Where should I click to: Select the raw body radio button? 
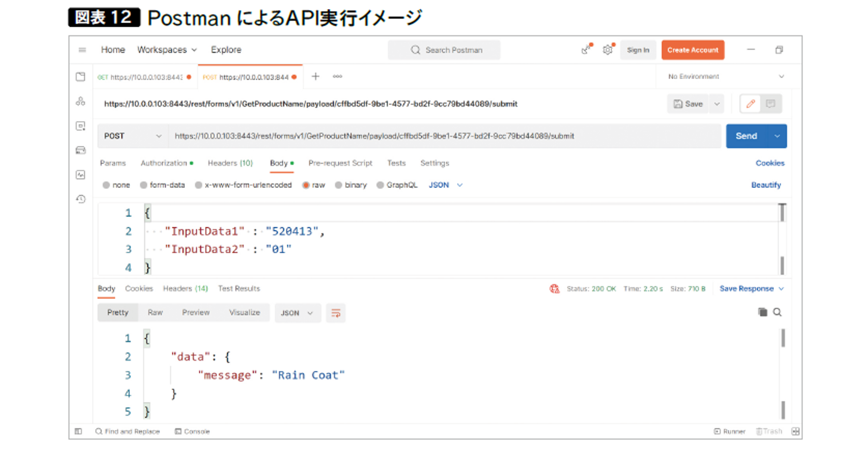tap(306, 185)
